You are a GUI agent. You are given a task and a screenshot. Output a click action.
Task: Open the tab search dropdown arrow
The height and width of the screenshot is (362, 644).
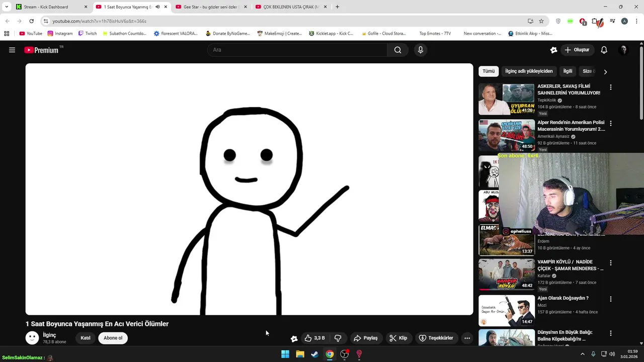(7, 7)
